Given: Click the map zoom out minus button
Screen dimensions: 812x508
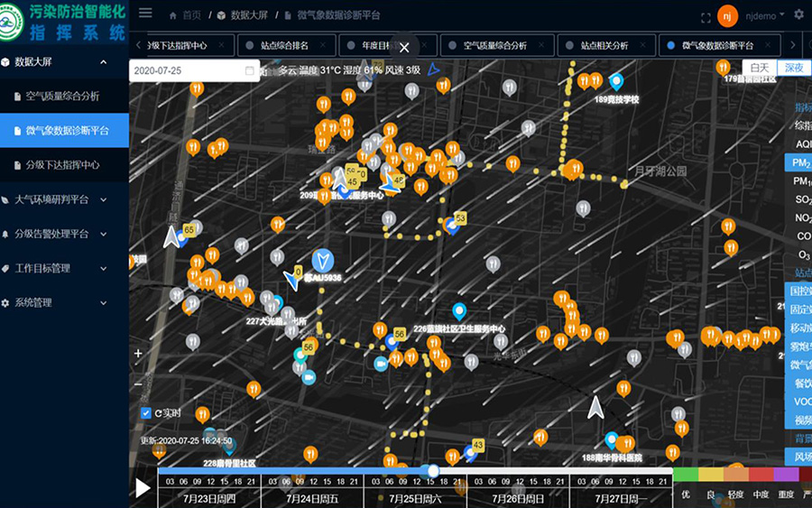Looking at the screenshot, I should (x=138, y=383).
